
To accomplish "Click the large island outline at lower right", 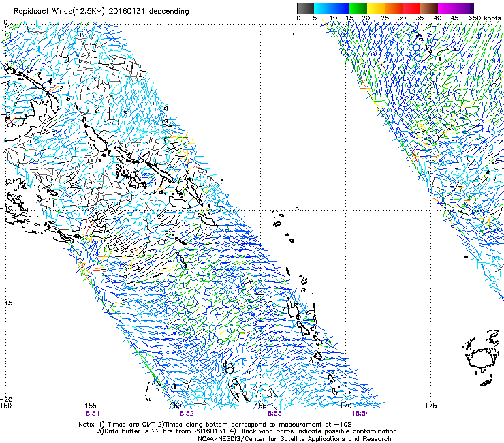I will tap(480, 358).
